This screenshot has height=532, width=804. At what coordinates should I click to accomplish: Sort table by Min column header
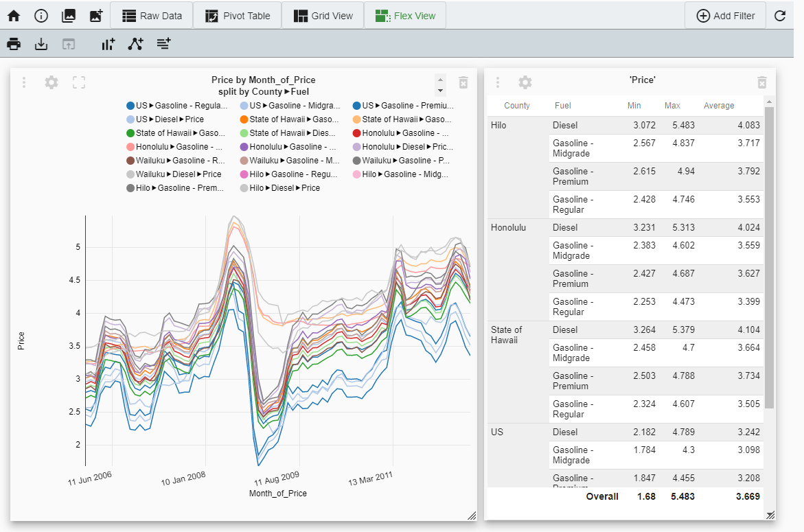tap(634, 106)
